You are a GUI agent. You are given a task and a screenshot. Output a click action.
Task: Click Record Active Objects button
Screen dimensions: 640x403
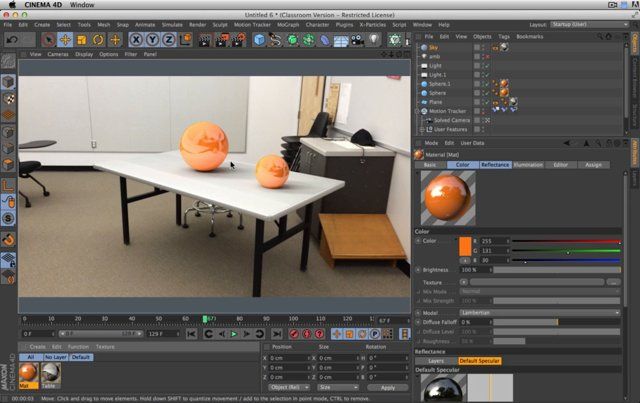click(x=294, y=334)
